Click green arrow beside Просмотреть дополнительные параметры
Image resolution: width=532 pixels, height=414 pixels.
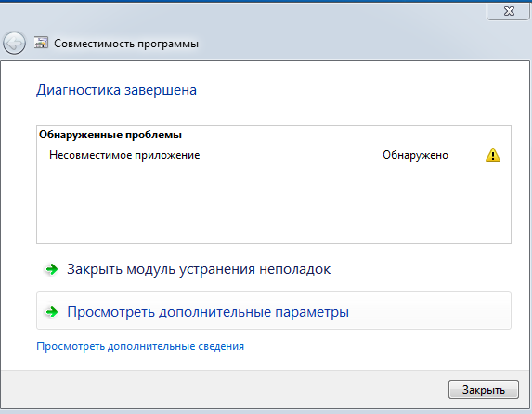click(52, 312)
